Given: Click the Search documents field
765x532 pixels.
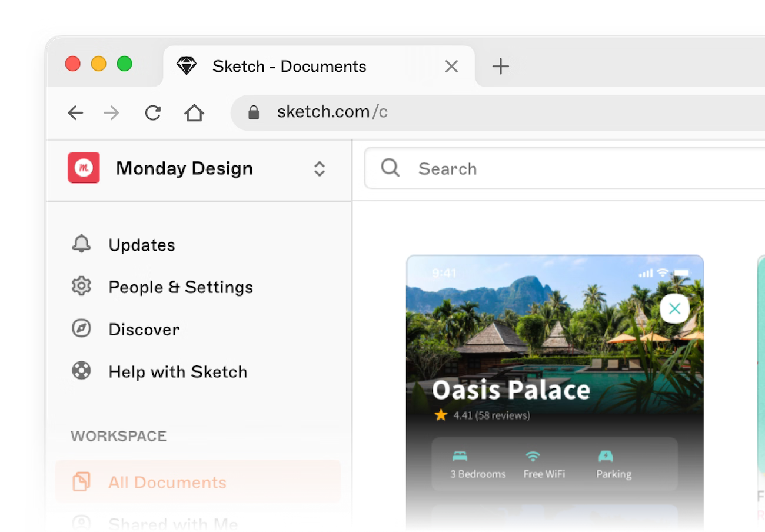Looking at the screenshot, I should [564, 168].
